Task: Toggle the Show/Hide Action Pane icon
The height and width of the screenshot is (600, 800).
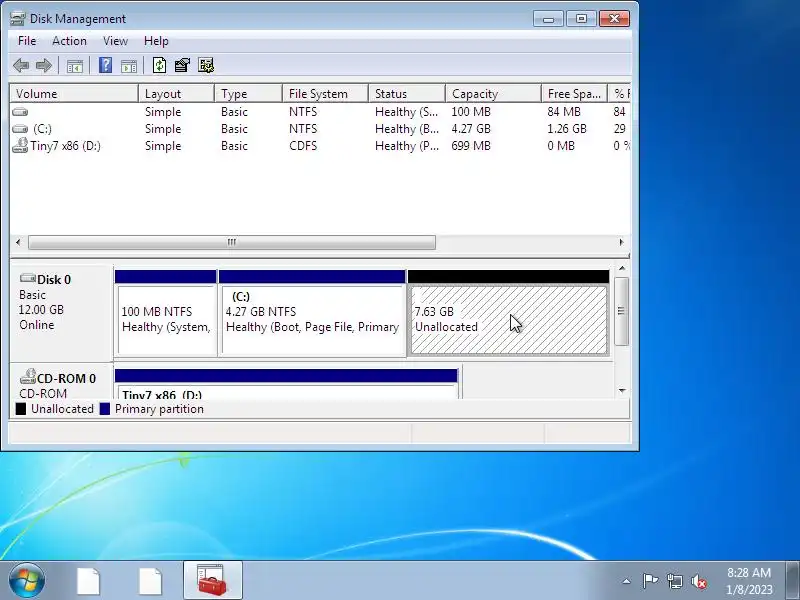Action: coord(129,66)
